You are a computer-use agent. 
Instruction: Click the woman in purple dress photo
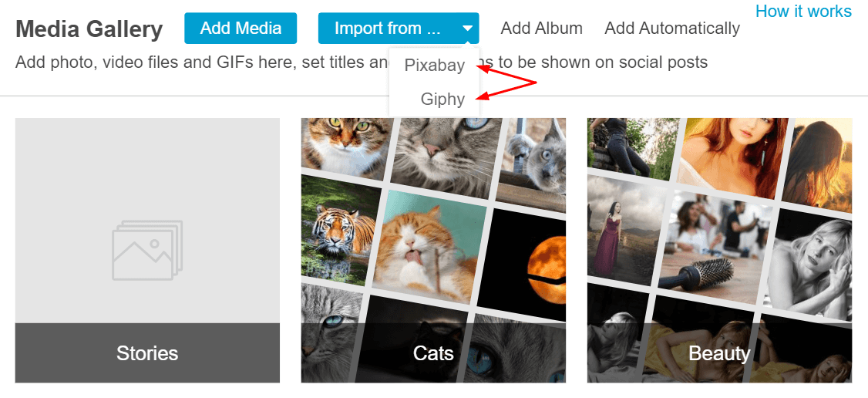[x=624, y=231]
